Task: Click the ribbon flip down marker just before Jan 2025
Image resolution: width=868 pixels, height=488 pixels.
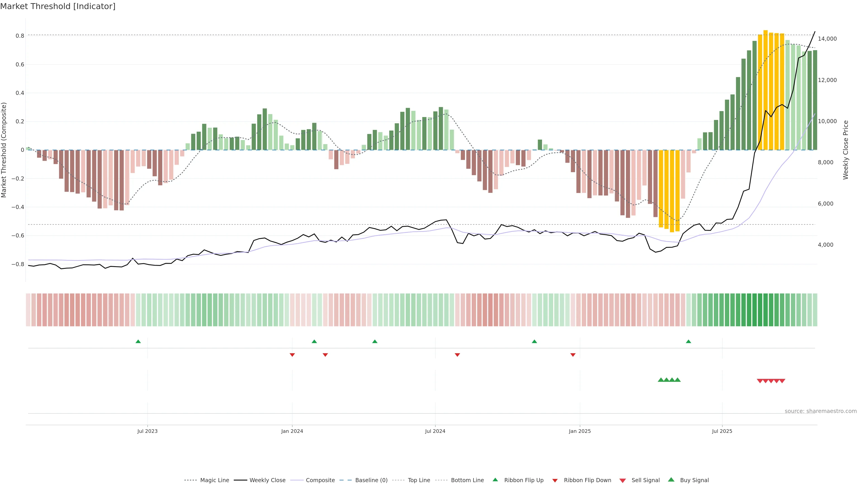Action: pos(573,355)
